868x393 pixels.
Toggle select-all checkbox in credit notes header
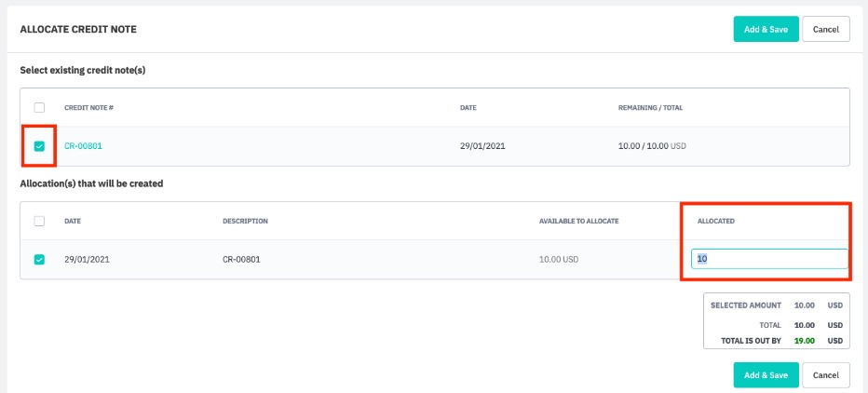[x=39, y=108]
